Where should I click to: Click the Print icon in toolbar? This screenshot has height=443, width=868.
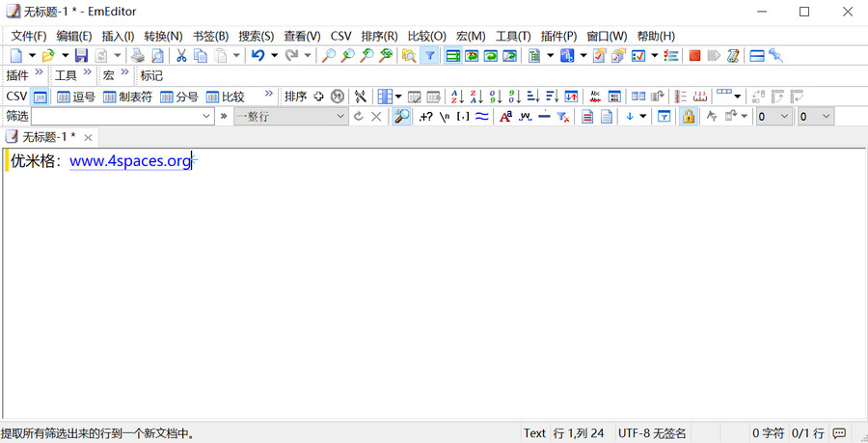coord(138,56)
